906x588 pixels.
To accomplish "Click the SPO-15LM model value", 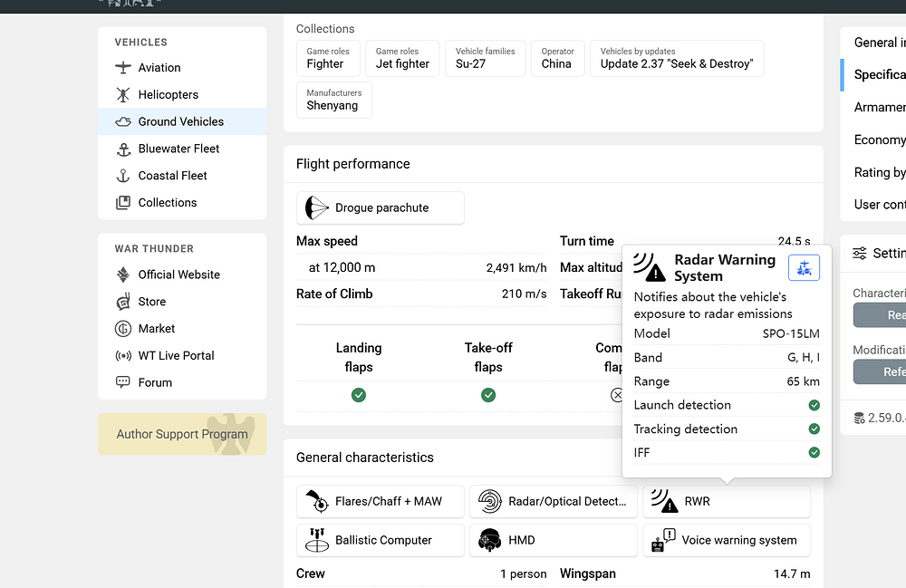I will 790,333.
